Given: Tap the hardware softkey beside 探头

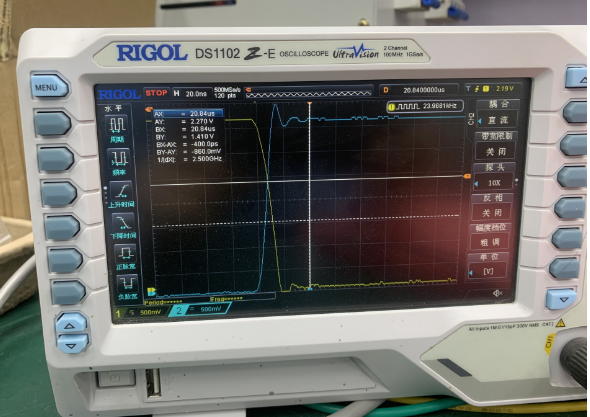Looking at the screenshot, I should [x=570, y=177].
